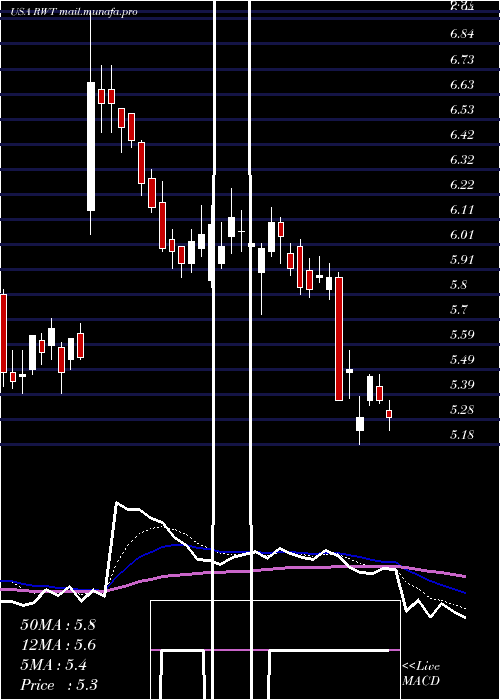The image size is (500, 700).
Task: Click the 6.32 price axis label
Action: click(x=462, y=159)
